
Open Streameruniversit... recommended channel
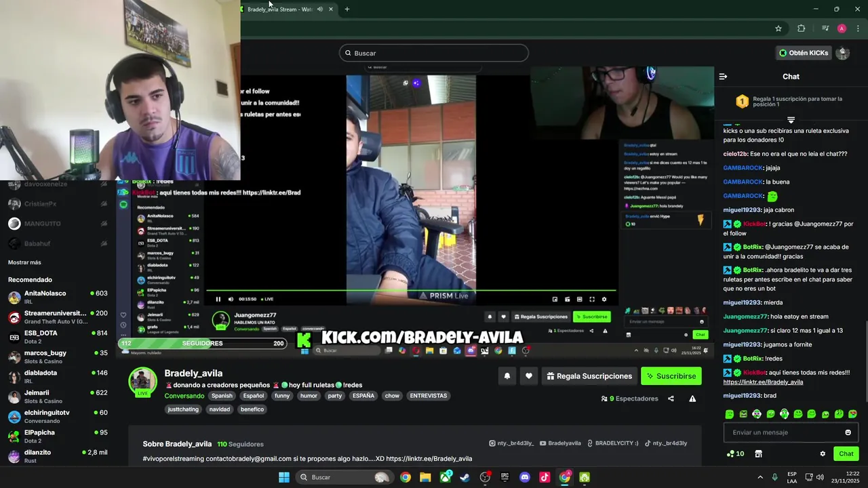[x=58, y=317]
